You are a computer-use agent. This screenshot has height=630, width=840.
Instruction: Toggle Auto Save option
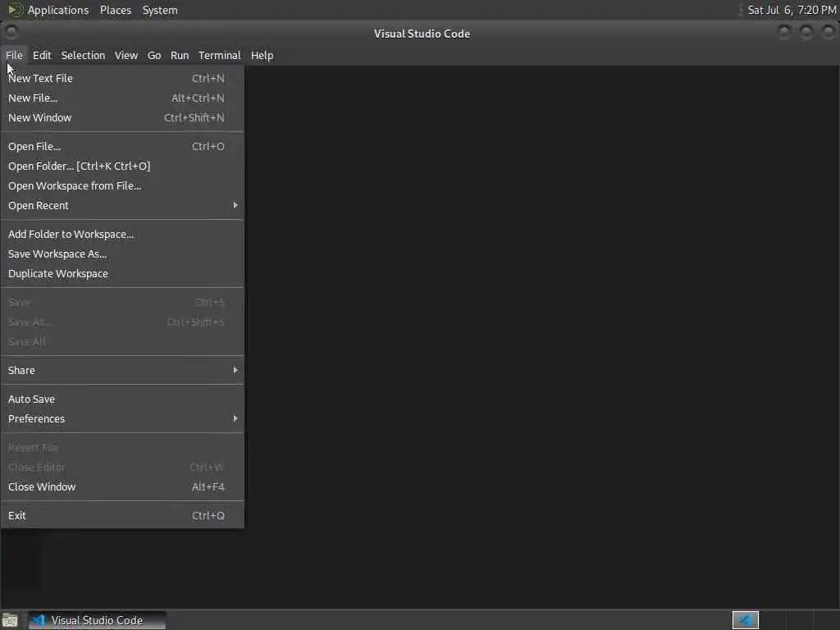click(x=122, y=399)
